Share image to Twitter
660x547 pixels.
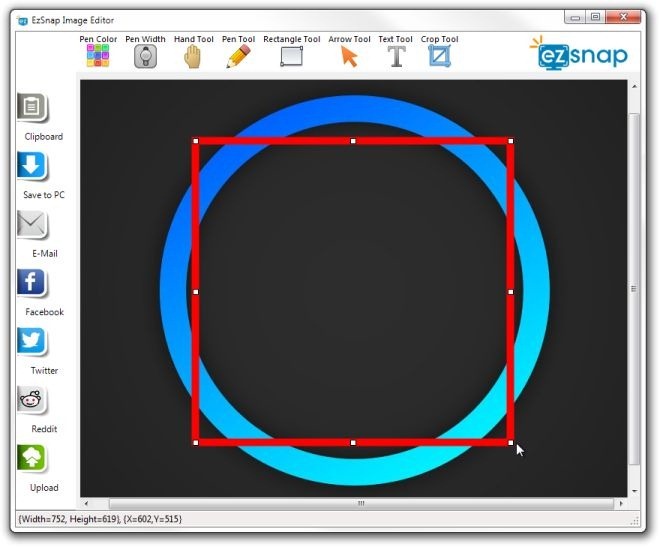(32, 342)
